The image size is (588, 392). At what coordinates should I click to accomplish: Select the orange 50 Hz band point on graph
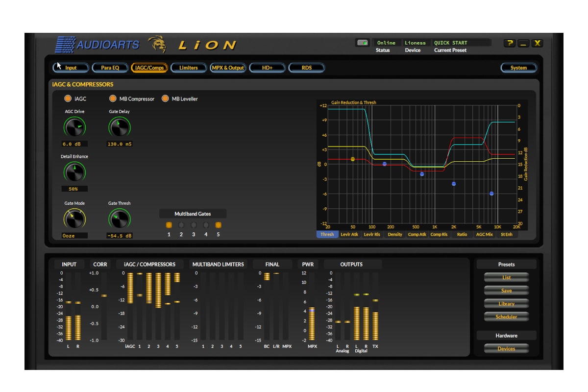353,159
